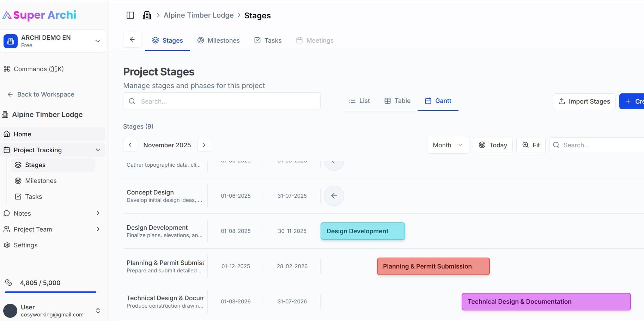The height and width of the screenshot is (321, 644).
Task: Collapse Project Tracking section
Action: pyautogui.click(x=98, y=150)
